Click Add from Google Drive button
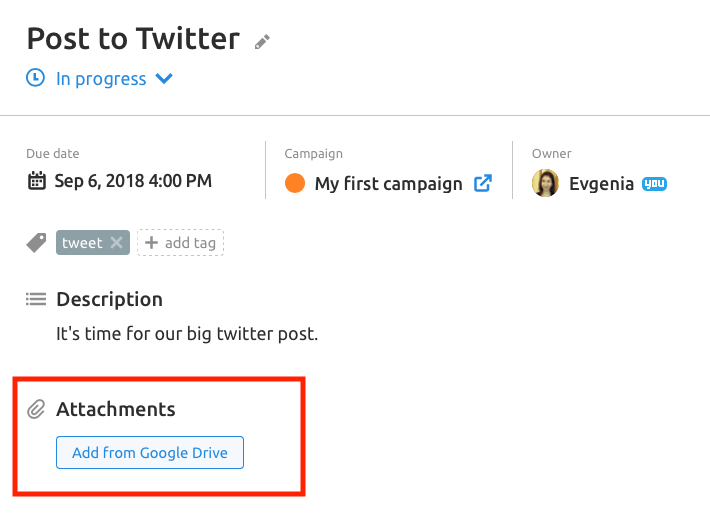710x519 pixels. point(150,452)
